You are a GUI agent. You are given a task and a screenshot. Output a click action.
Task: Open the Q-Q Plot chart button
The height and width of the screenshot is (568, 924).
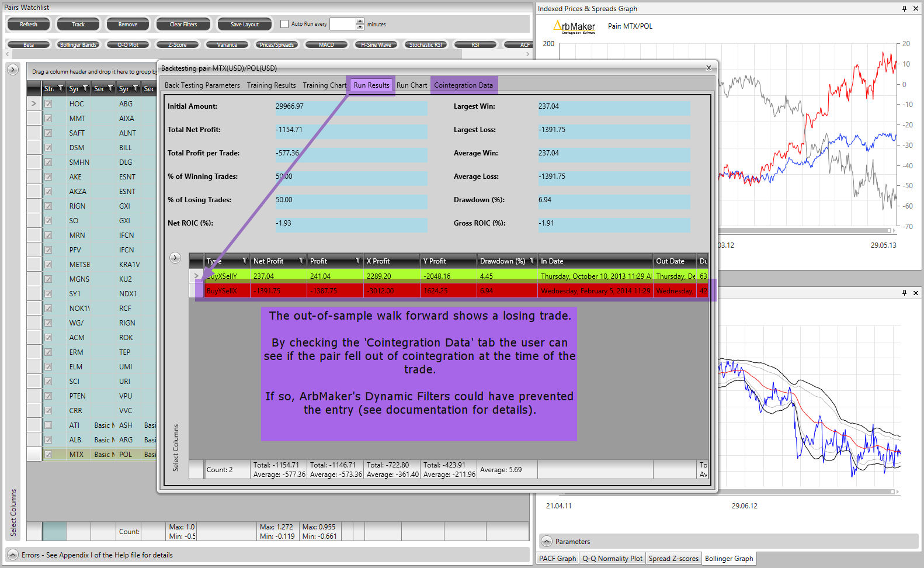128,45
